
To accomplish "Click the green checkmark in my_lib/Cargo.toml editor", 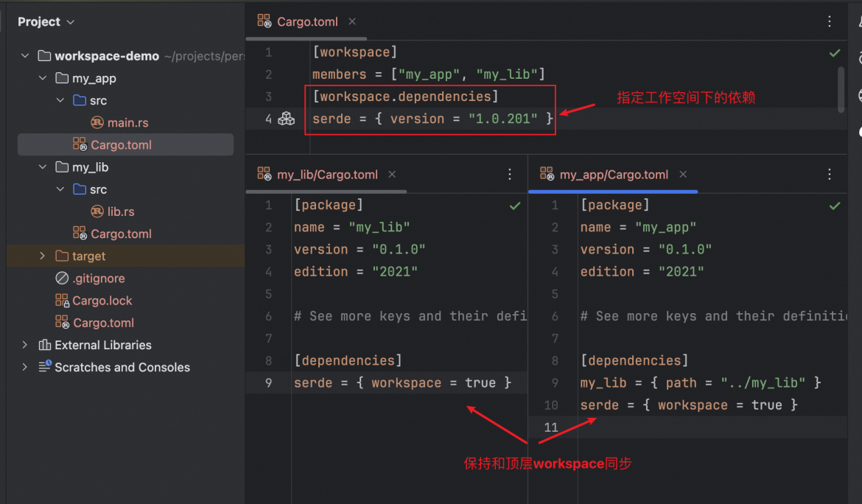I will click(515, 206).
